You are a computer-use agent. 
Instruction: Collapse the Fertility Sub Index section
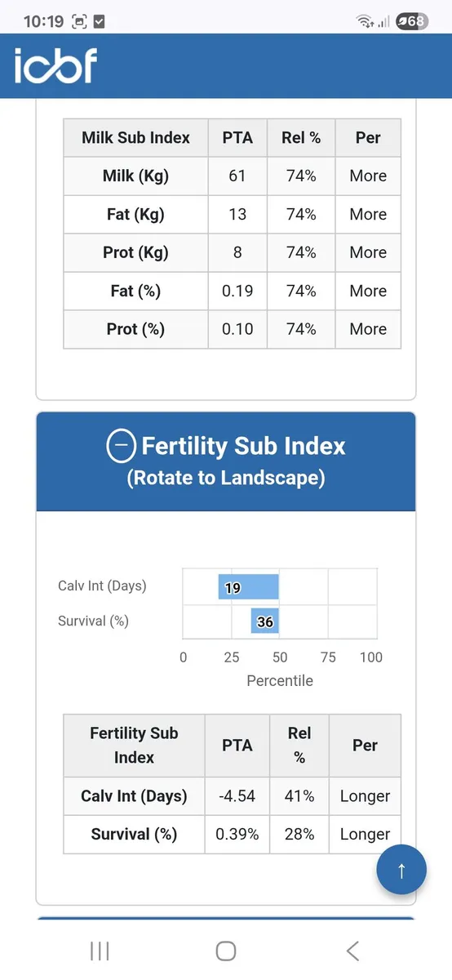121,445
